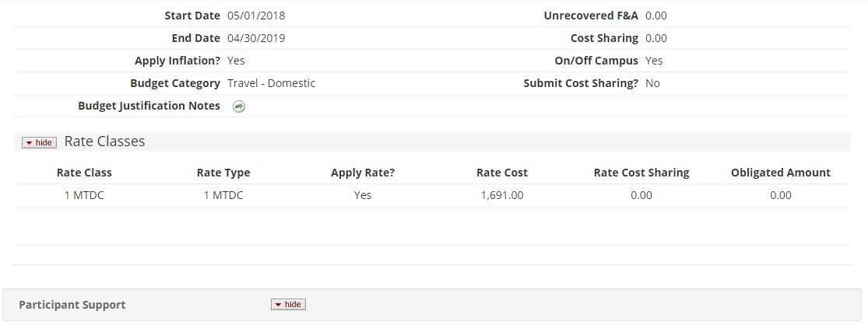Select the Start Date value 05/01/2018

coord(256,16)
